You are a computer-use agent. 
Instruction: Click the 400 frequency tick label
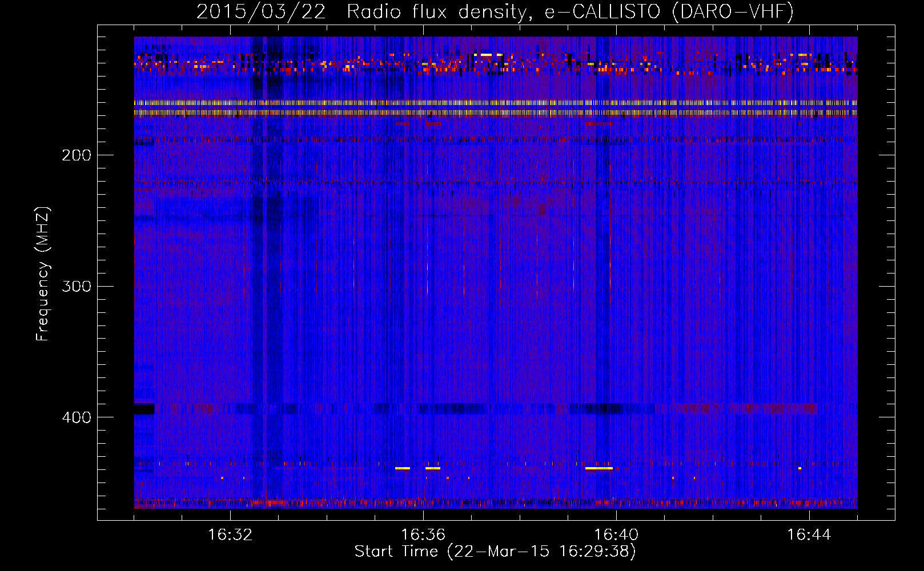(x=77, y=417)
